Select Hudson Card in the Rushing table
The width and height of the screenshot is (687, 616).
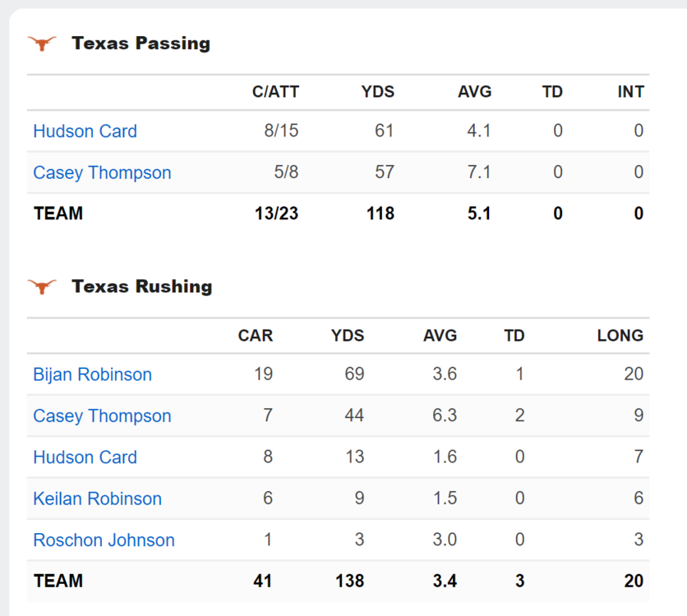85,457
